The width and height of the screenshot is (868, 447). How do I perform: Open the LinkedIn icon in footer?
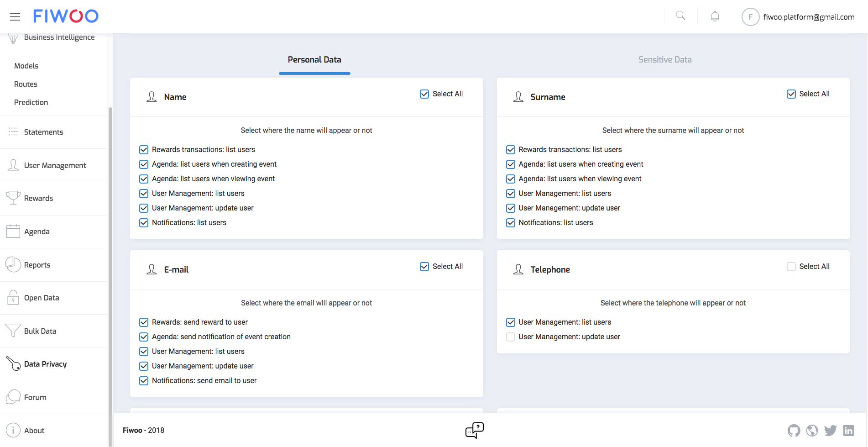point(849,430)
